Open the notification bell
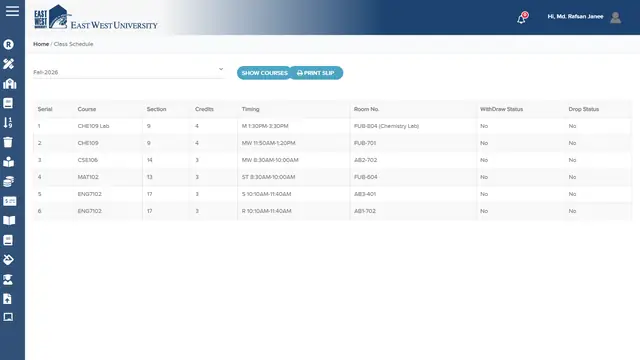This screenshot has width=640, height=360. point(522,18)
